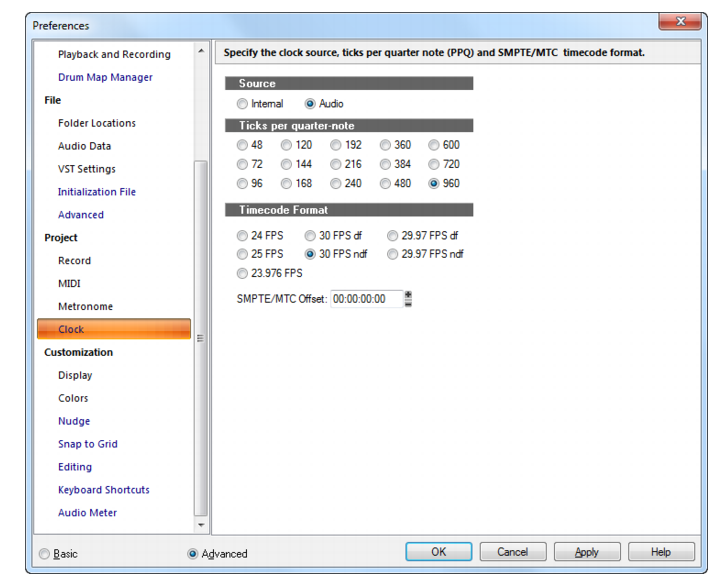Viewport: 718px width, 585px height.
Task: Open the Audio Meter settings page
Action: pyautogui.click(x=87, y=513)
